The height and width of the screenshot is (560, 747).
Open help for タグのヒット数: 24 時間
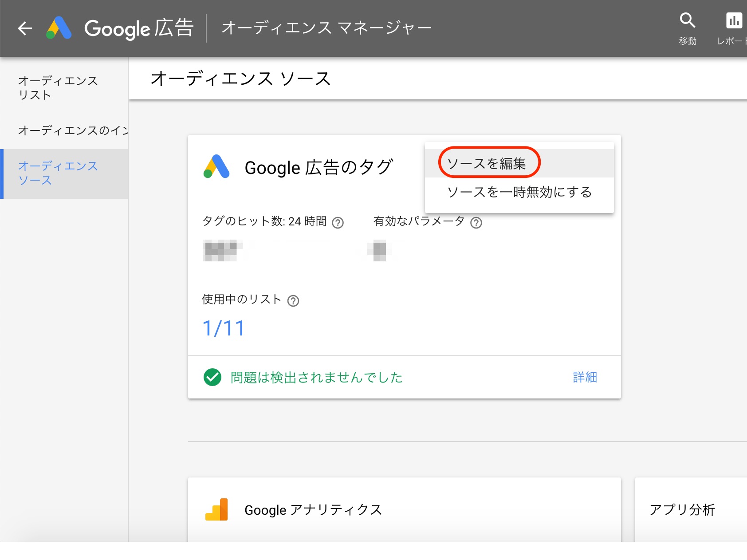tap(338, 222)
